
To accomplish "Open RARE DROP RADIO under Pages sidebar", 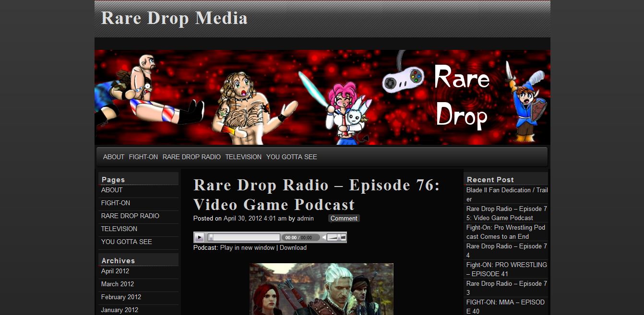I will (x=130, y=216).
